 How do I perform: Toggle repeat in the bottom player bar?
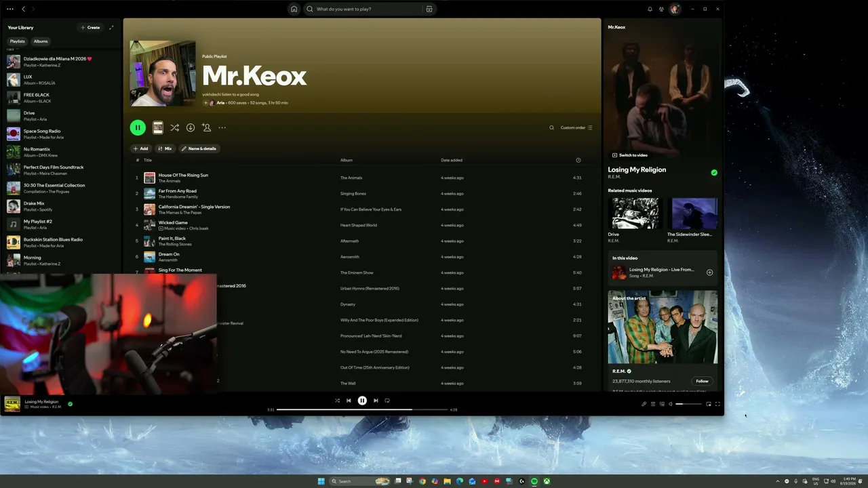click(387, 401)
